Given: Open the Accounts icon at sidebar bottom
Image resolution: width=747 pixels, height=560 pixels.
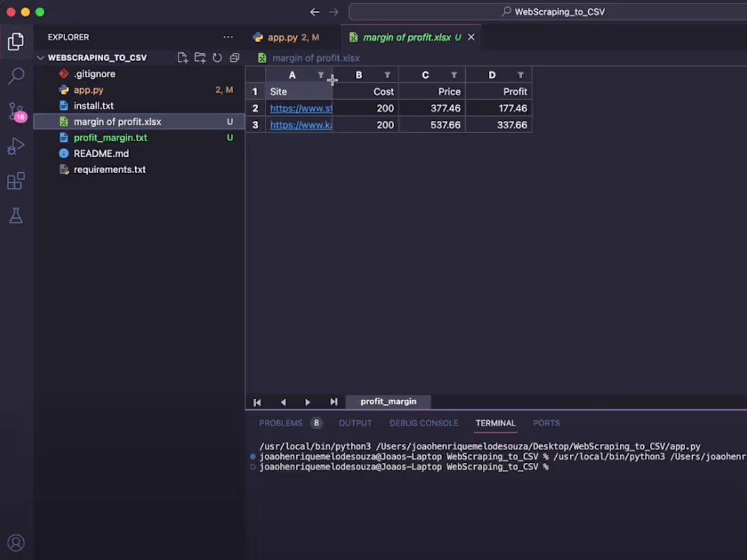Looking at the screenshot, I should tap(16, 542).
